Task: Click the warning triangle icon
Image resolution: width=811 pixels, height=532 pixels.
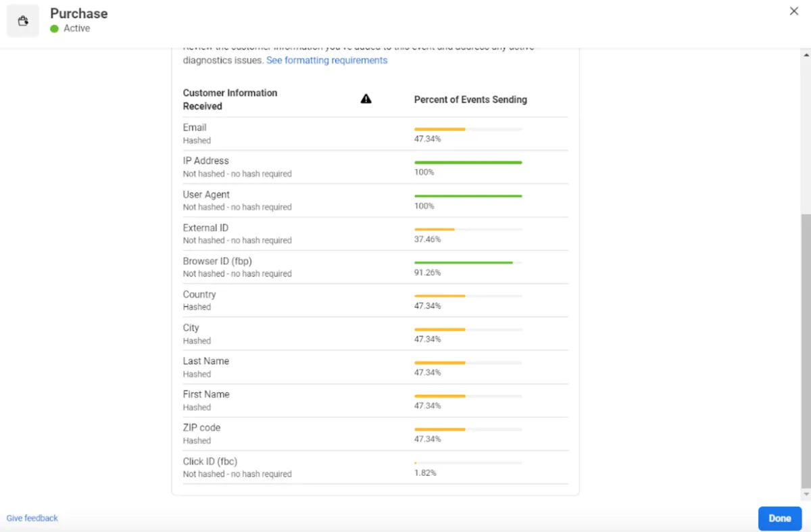Action: coord(366,99)
